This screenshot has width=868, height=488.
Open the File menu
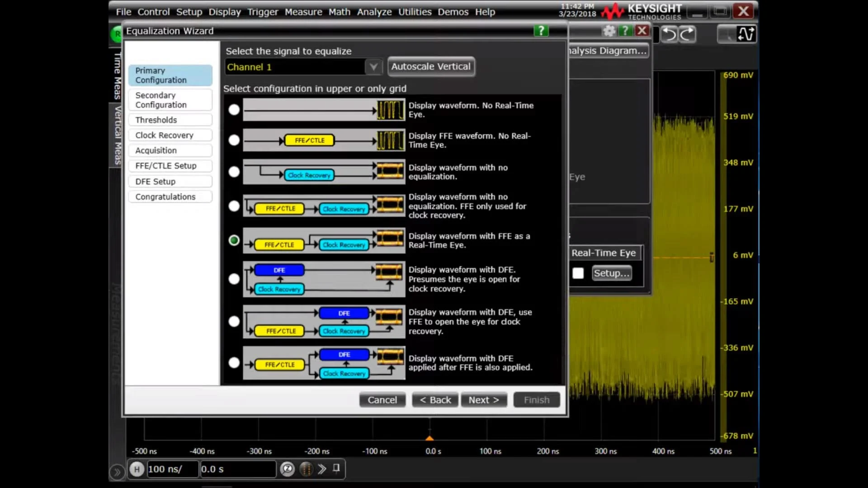123,12
